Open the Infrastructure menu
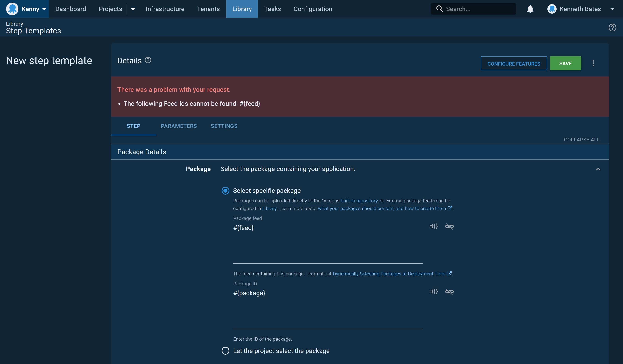This screenshot has height=364, width=623. 165,9
